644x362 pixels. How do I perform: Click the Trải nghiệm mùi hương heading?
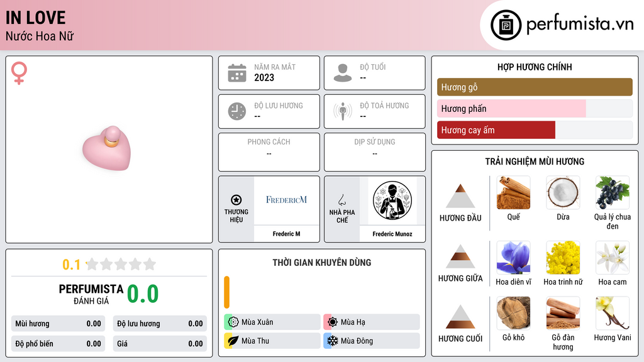click(x=535, y=162)
